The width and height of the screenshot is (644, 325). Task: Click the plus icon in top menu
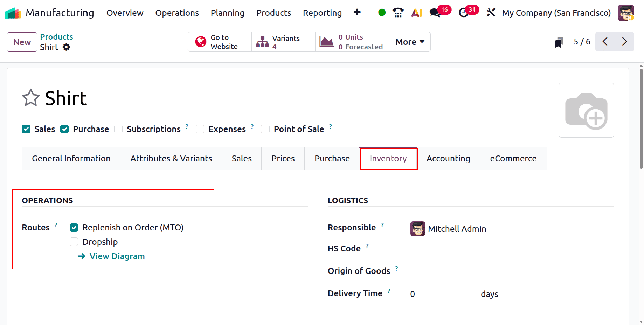click(357, 13)
